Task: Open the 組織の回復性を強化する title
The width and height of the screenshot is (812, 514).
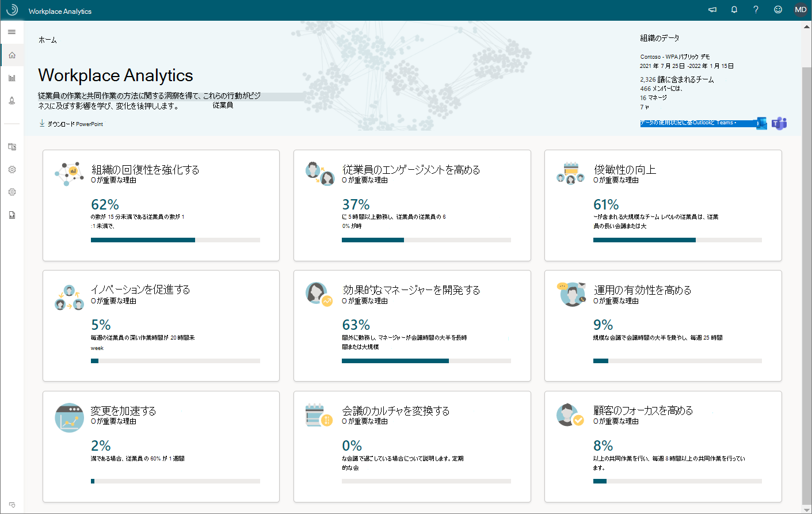Action: coord(146,169)
